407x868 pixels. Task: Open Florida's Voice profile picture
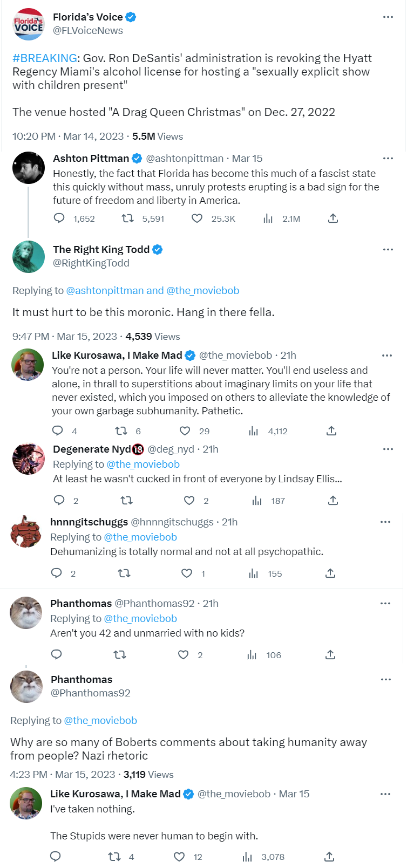coord(29,24)
